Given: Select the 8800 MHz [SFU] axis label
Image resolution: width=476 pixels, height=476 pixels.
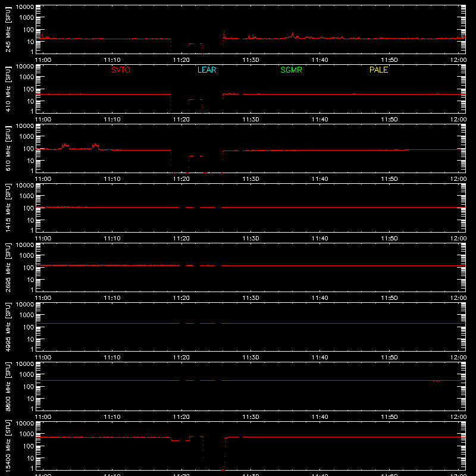Looking at the screenshot, I should pyautogui.click(x=8, y=386).
